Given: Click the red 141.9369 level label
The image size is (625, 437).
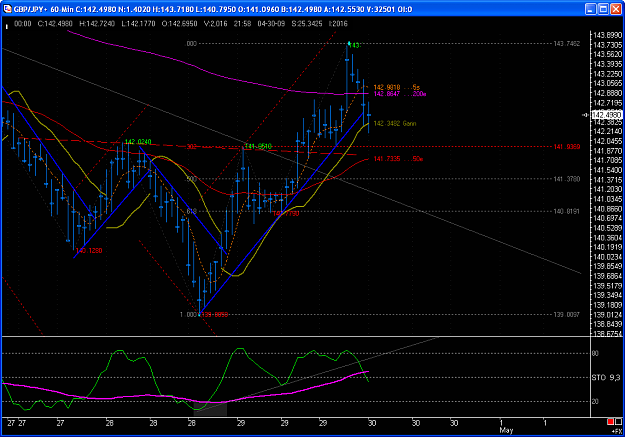Looking at the screenshot, I should point(567,147).
